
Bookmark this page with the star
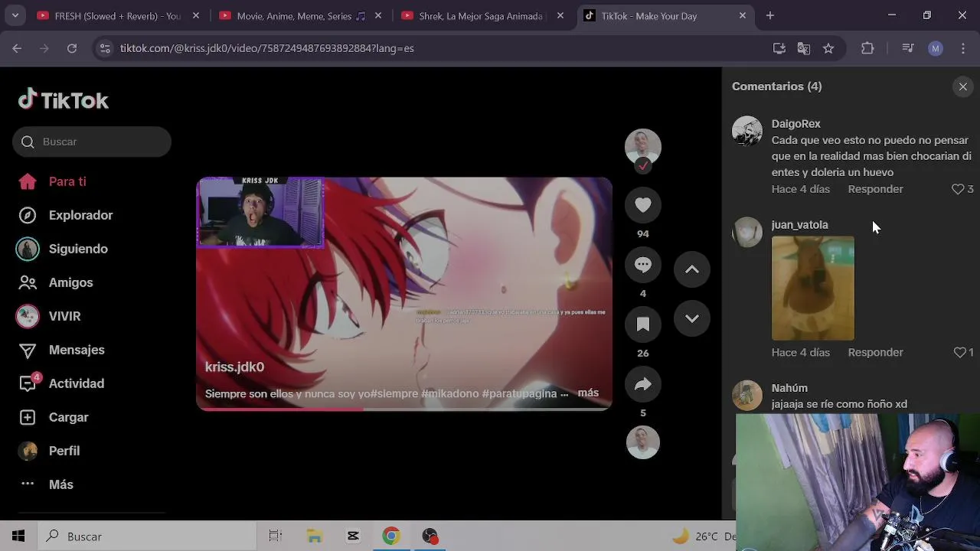(828, 48)
